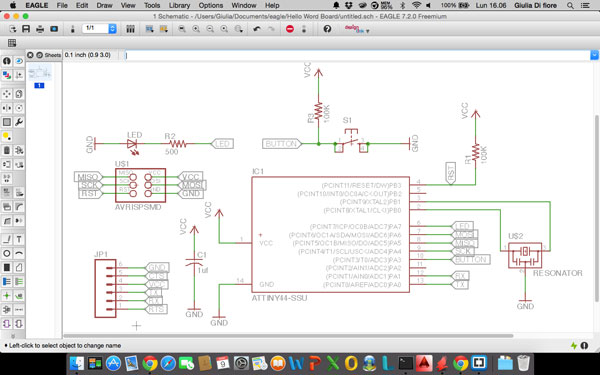Click the Save floppy disk icon

pyautogui.click(x=26, y=29)
